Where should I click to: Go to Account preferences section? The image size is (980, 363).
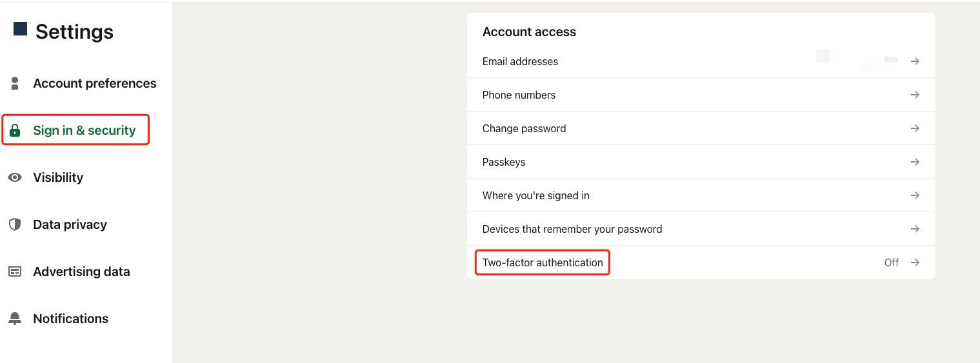pyautogui.click(x=94, y=83)
